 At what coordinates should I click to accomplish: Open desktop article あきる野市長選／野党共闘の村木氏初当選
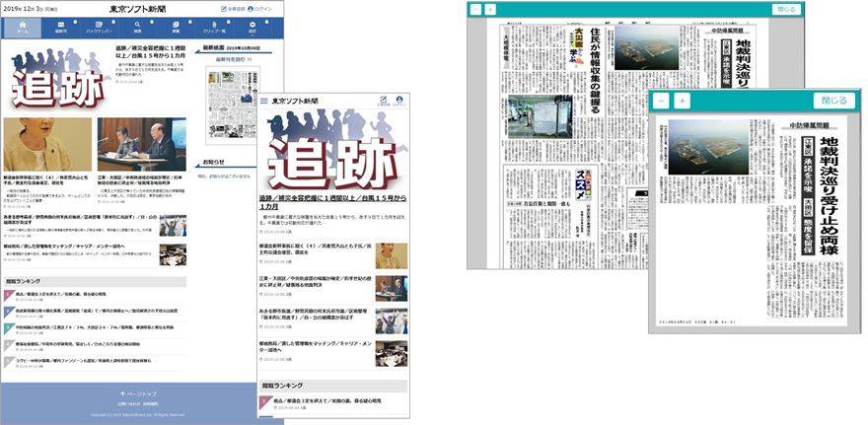81,218
